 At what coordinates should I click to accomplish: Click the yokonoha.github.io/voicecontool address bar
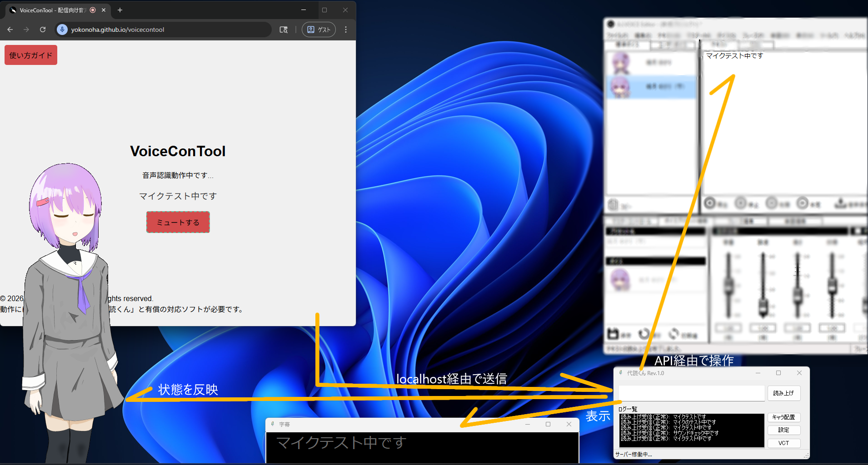click(164, 30)
